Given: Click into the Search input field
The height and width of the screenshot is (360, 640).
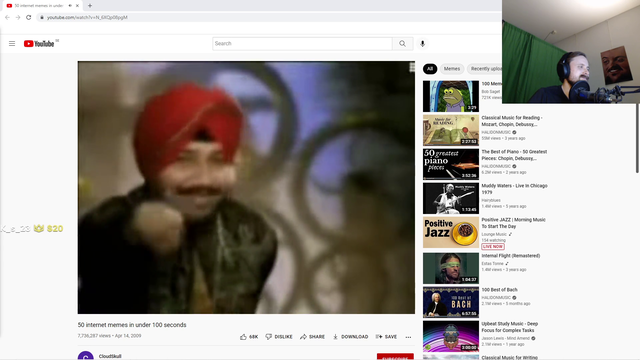Looking at the screenshot, I should pyautogui.click(x=302, y=44).
